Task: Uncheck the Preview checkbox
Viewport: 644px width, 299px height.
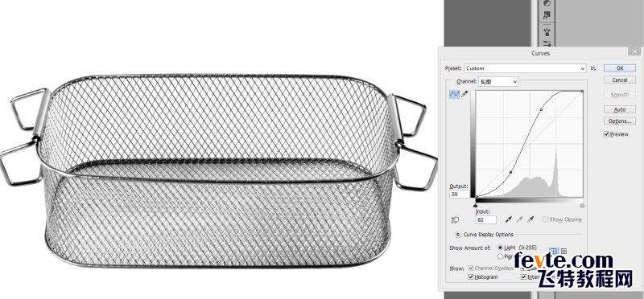Action: (x=606, y=134)
